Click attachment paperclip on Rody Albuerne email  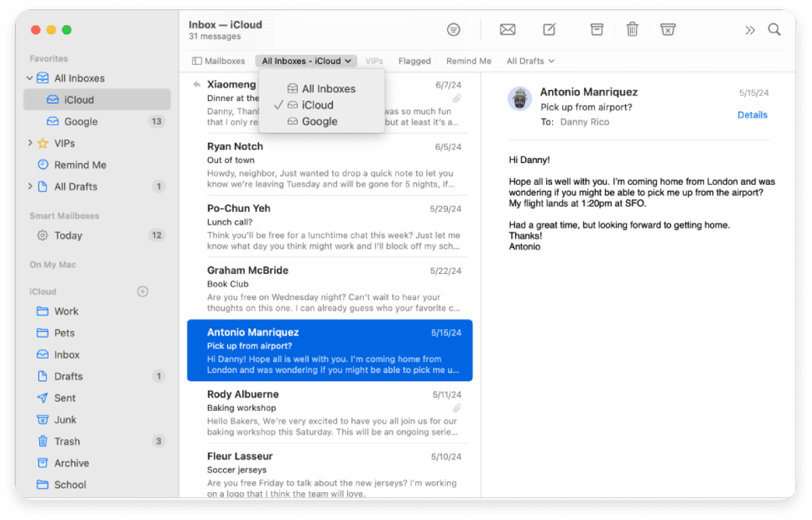click(x=457, y=408)
